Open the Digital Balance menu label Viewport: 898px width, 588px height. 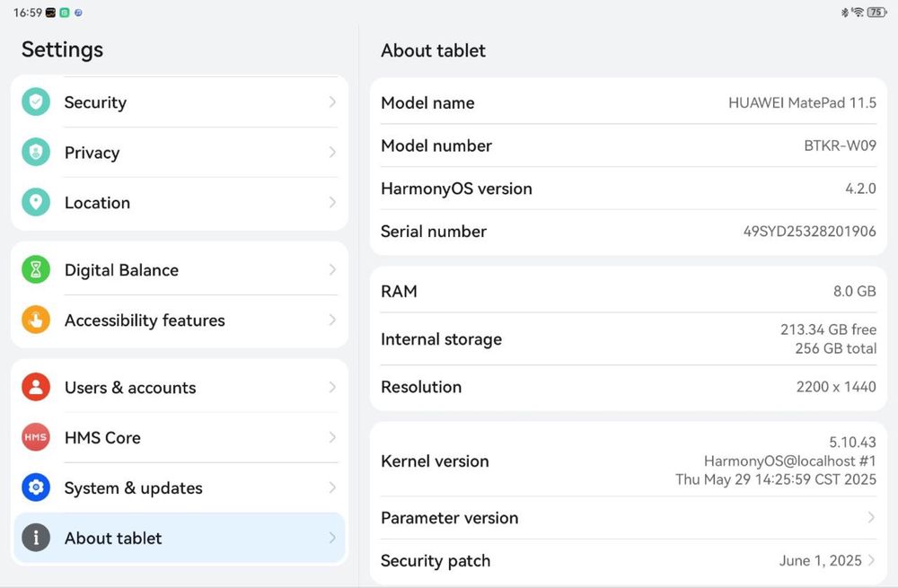pyautogui.click(x=121, y=270)
